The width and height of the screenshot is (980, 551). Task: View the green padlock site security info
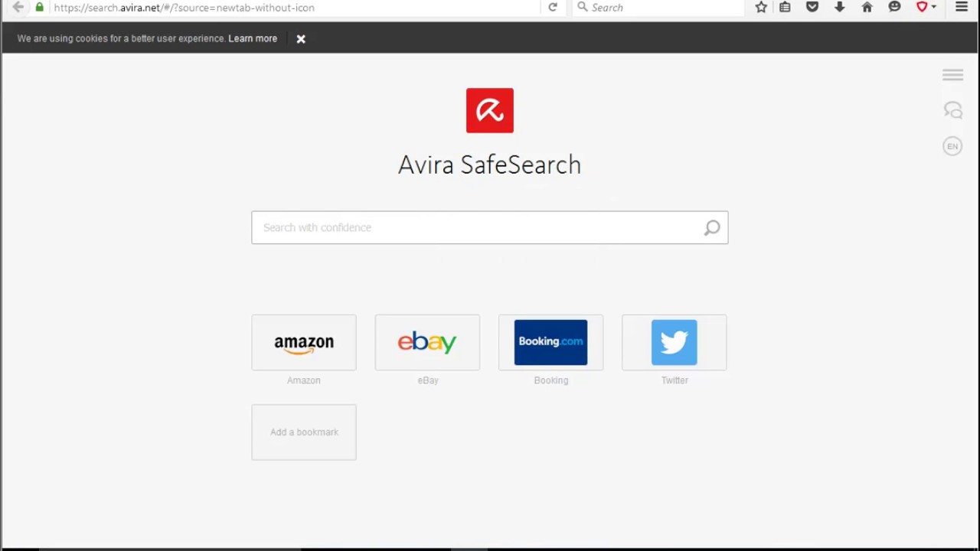coord(40,7)
